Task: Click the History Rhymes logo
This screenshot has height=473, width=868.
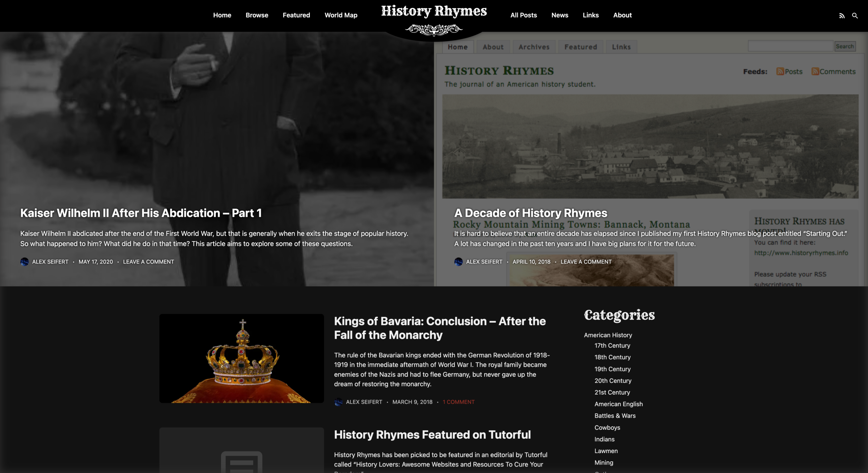Action: [x=434, y=20]
